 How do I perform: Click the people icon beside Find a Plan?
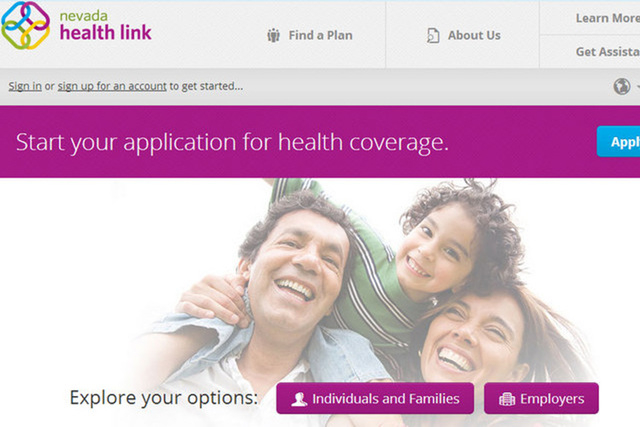273,36
